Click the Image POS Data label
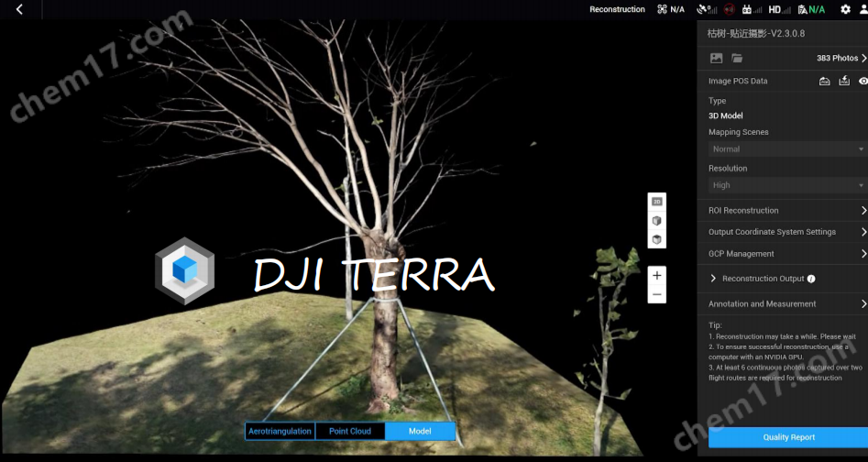 point(738,81)
